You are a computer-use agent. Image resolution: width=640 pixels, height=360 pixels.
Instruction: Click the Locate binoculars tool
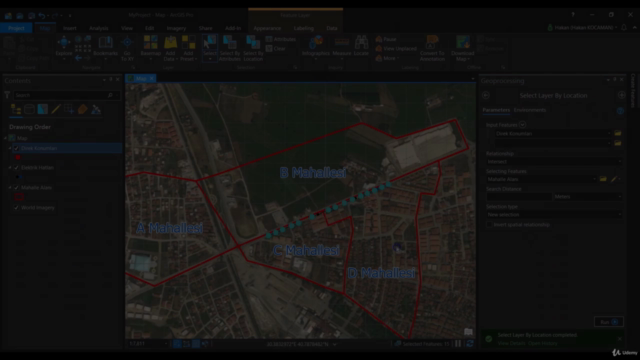(x=361, y=46)
